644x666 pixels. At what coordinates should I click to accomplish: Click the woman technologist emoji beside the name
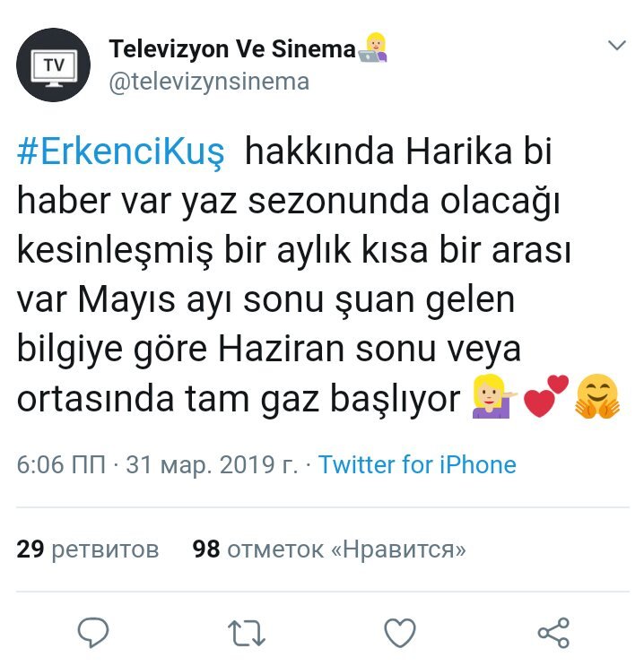pyautogui.click(x=373, y=48)
